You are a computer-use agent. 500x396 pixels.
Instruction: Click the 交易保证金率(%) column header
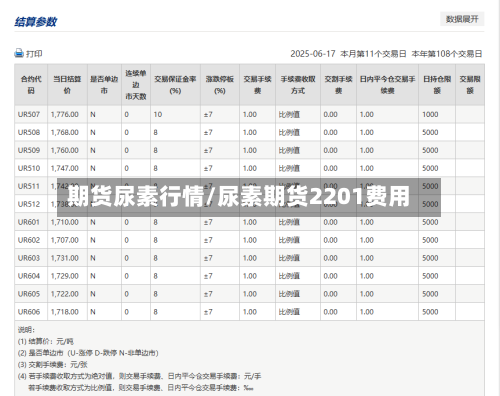pyautogui.click(x=175, y=85)
